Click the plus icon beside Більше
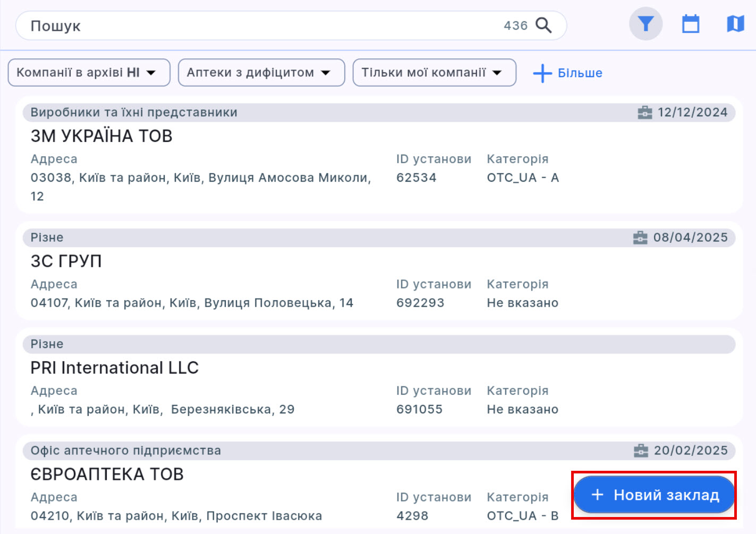Screen dimensions: 756x534 point(542,73)
